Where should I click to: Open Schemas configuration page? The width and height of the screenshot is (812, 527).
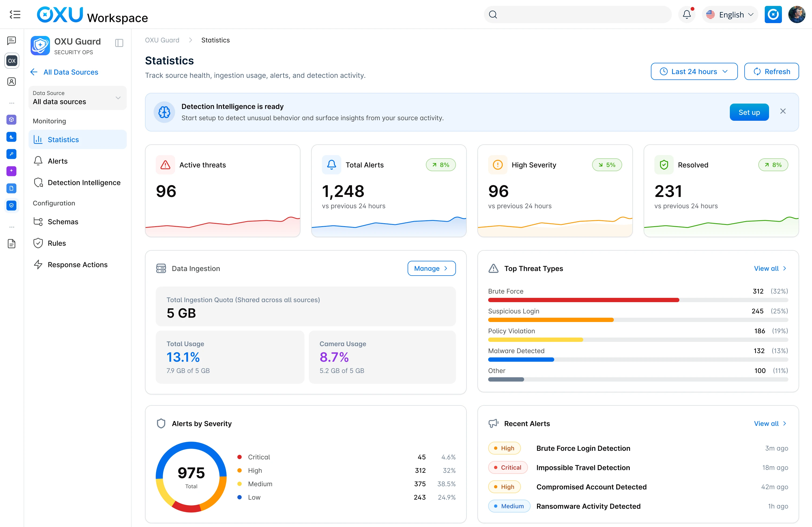77,222
